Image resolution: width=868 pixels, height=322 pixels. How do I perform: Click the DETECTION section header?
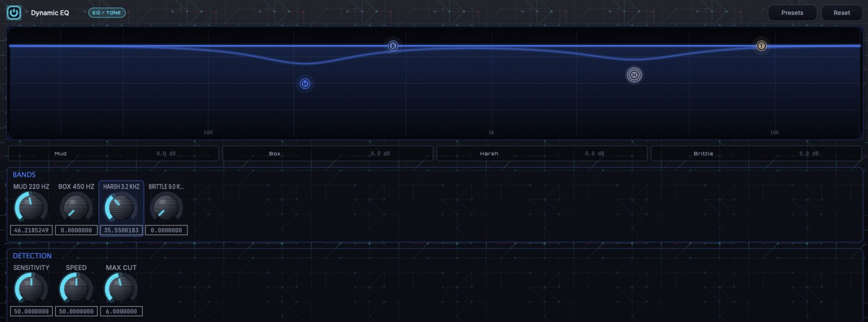point(32,256)
